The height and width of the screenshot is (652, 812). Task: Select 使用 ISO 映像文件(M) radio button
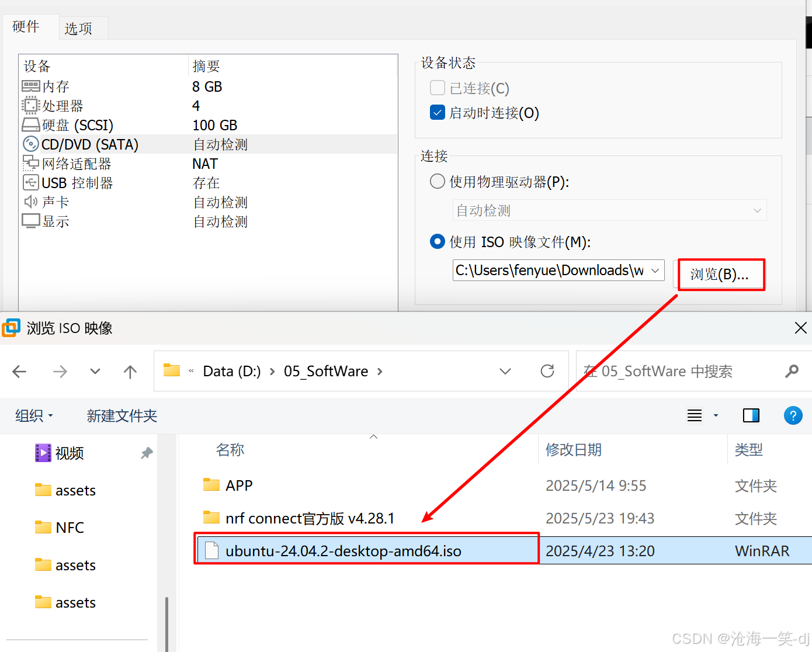(x=438, y=241)
